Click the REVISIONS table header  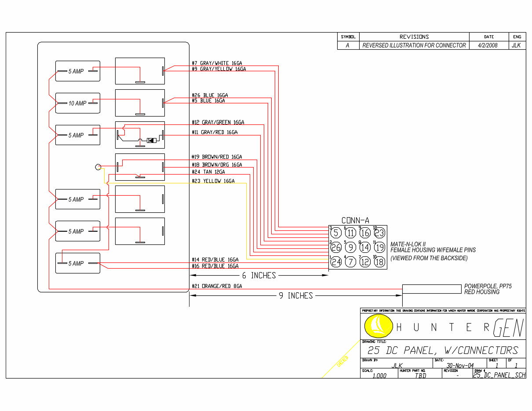[414, 37]
